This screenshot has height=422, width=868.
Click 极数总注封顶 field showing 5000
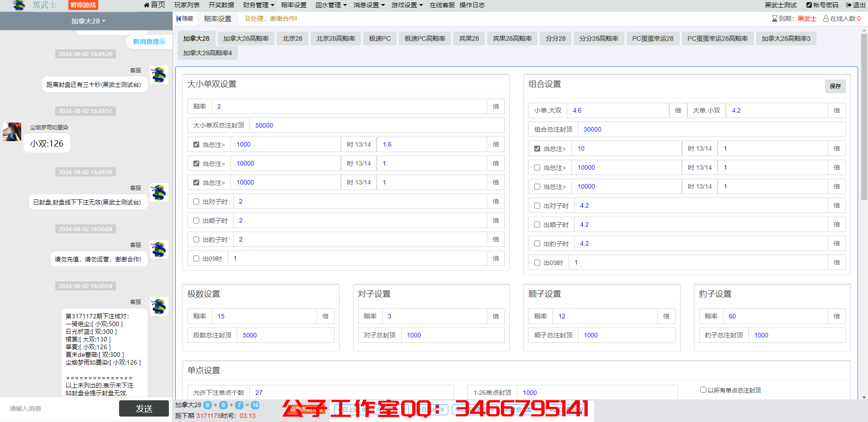(285, 335)
